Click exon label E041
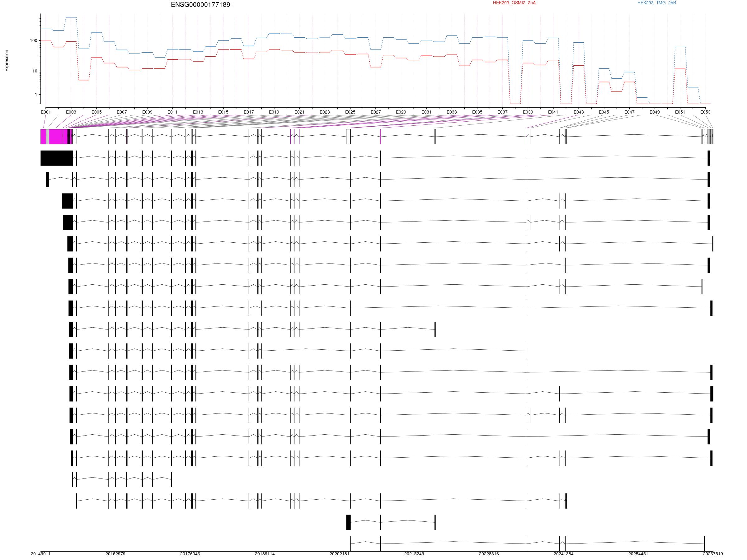 (553, 112)
